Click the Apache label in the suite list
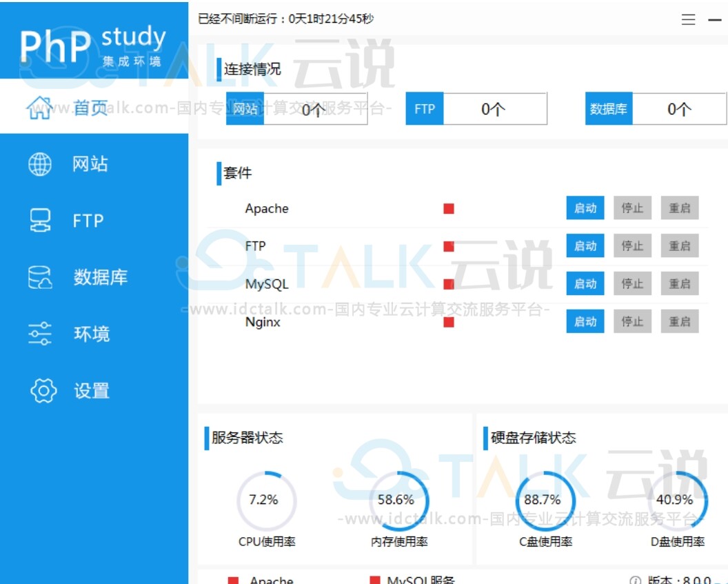 pyautogui.click(x=267, y=208)
